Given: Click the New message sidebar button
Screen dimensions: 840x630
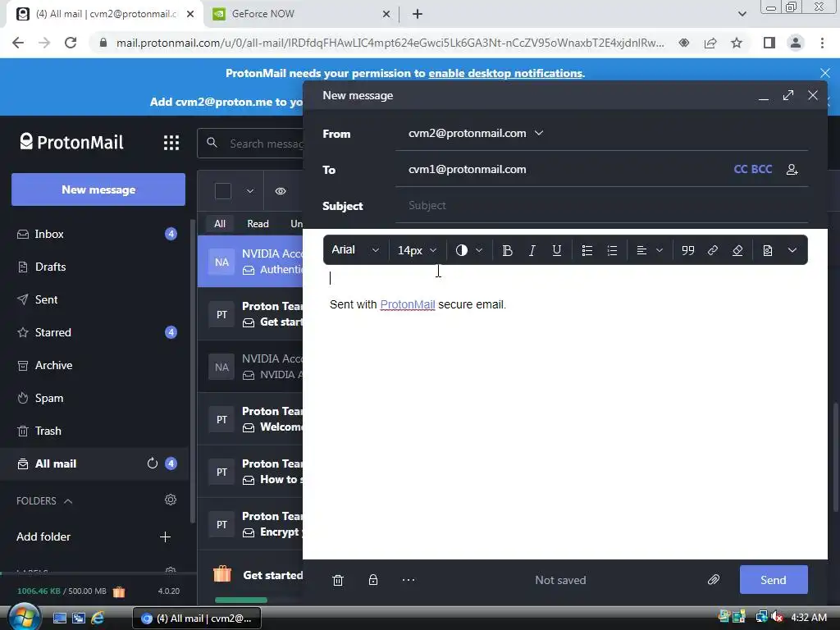Looking at the screenshot, I should [x=98, y=189].
